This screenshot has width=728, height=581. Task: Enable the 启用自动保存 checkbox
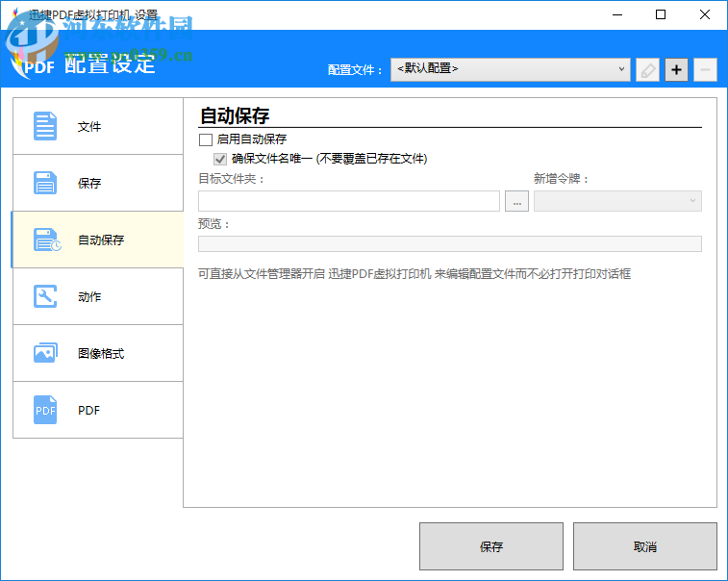(206, 139)
